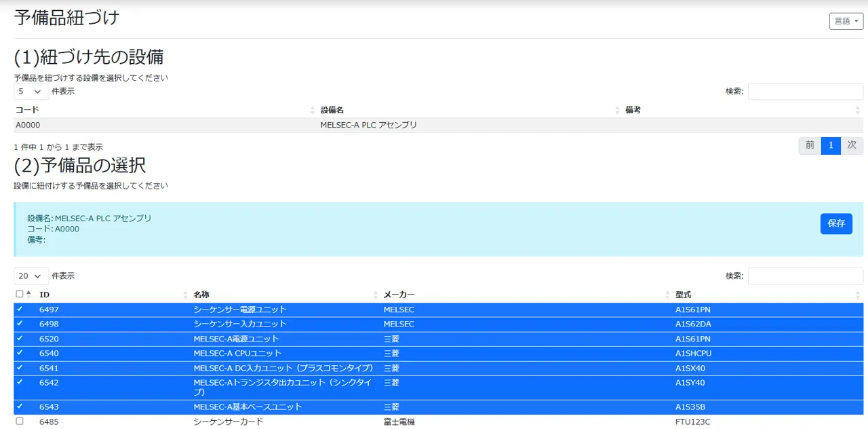Go to the next page with 次
Screen dimensions: 868x429
pyautogui.click(x=852, y=145)
